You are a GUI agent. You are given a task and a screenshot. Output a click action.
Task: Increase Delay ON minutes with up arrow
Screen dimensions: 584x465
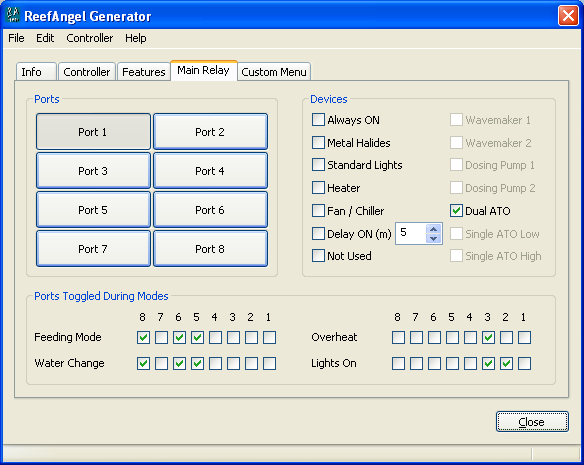pos(434,229)
